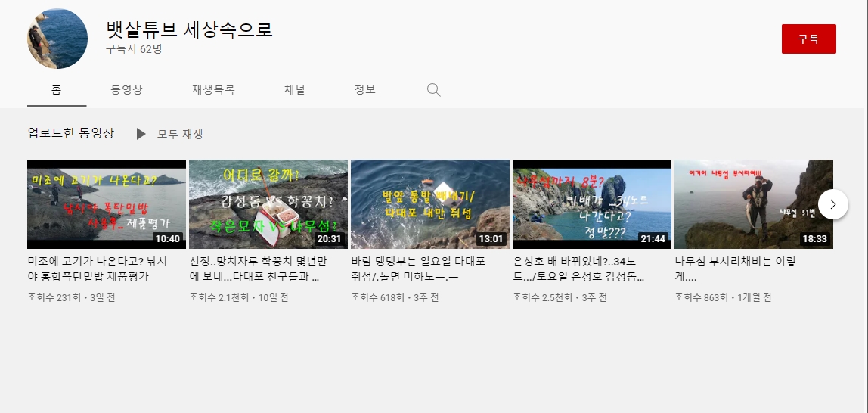The height and width of the screenshot is (413, 868).
Task: Click the 모두 재생 link
Action: point(180,134)
